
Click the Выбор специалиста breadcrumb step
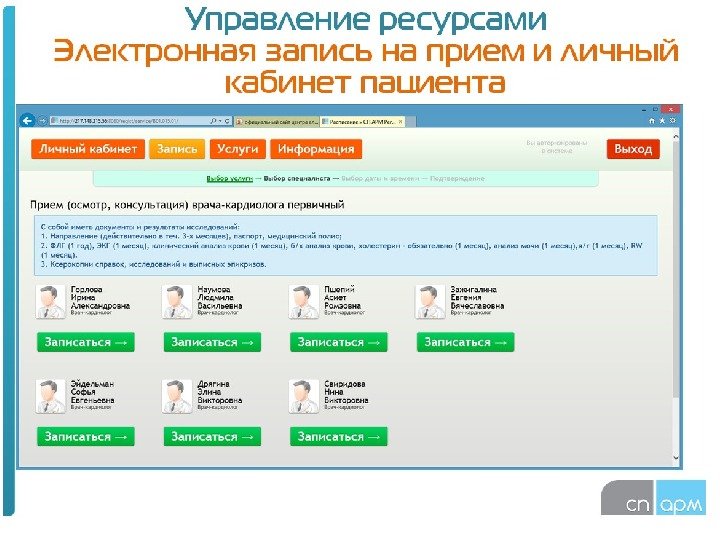(x=297, y=179)
